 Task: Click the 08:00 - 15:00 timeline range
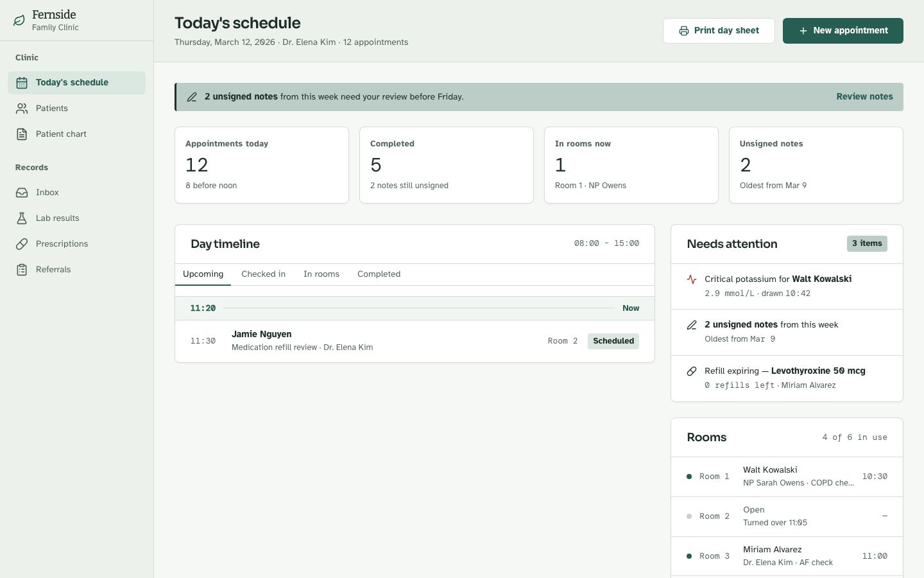click(606, 243)
